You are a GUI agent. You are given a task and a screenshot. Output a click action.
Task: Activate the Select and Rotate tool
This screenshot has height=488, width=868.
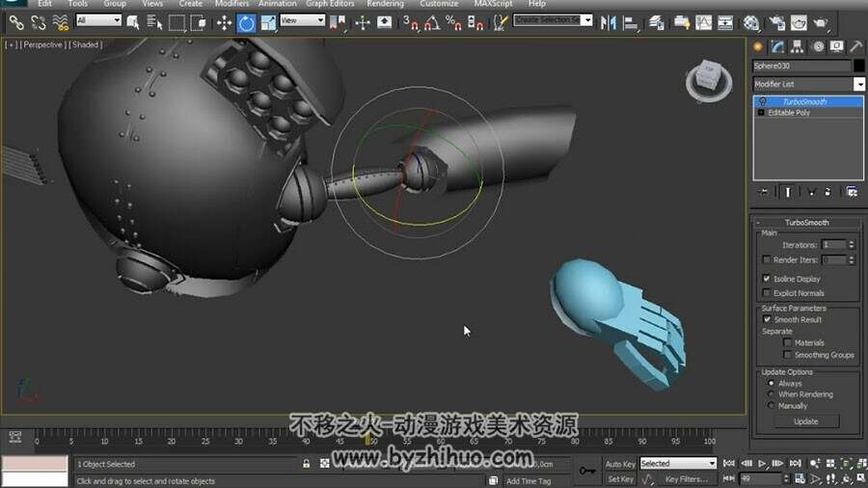pos(246,23)
